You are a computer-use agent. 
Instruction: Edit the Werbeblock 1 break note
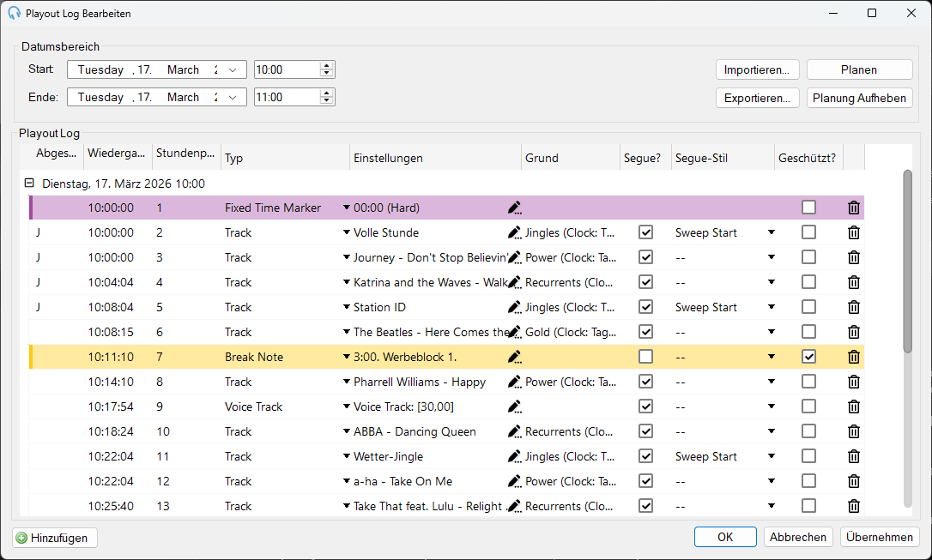tap(515, 357)
